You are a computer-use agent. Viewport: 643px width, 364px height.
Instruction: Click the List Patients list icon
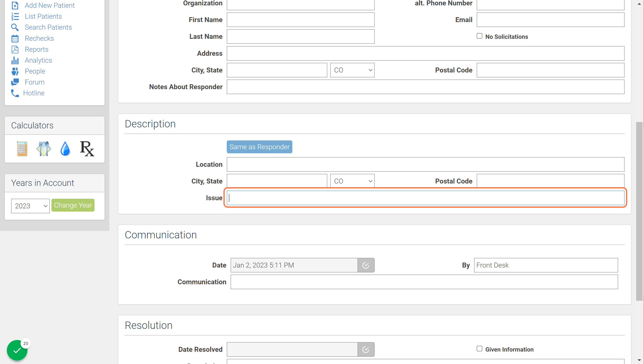coord(15,16)
